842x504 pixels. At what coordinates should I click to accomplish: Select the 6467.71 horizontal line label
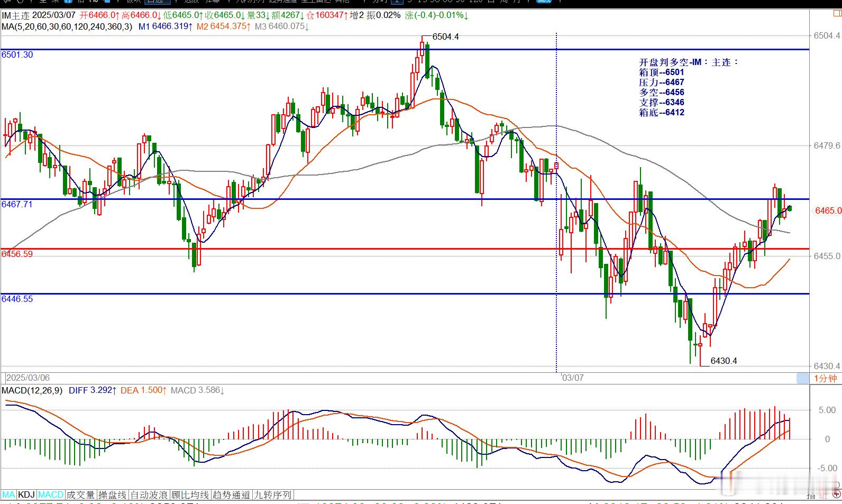17,204
